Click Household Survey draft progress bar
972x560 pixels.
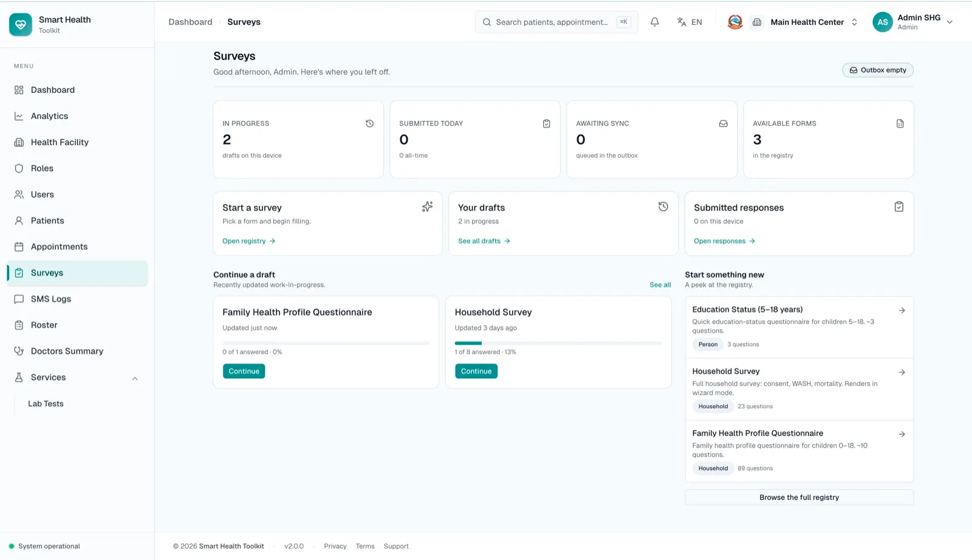point(558,343)
